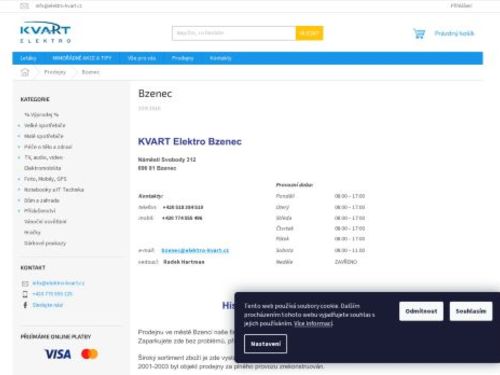Click the home breadcrumb icon

[x=25, y=72]
